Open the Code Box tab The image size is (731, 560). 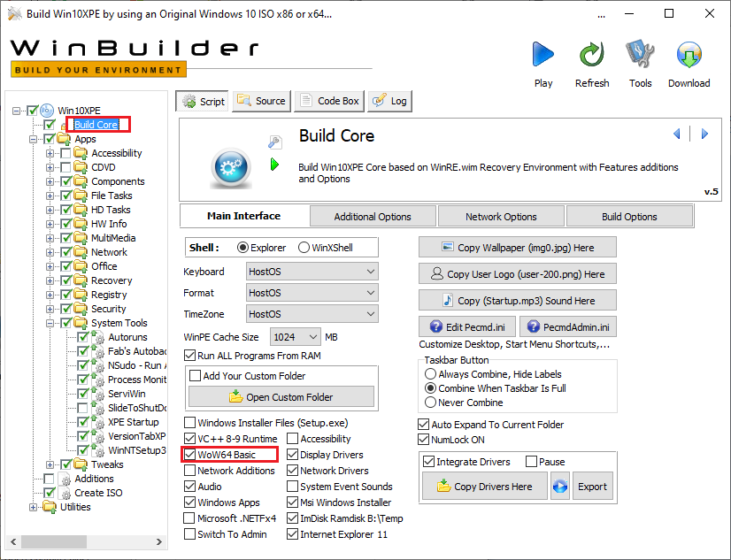[329, 101]
